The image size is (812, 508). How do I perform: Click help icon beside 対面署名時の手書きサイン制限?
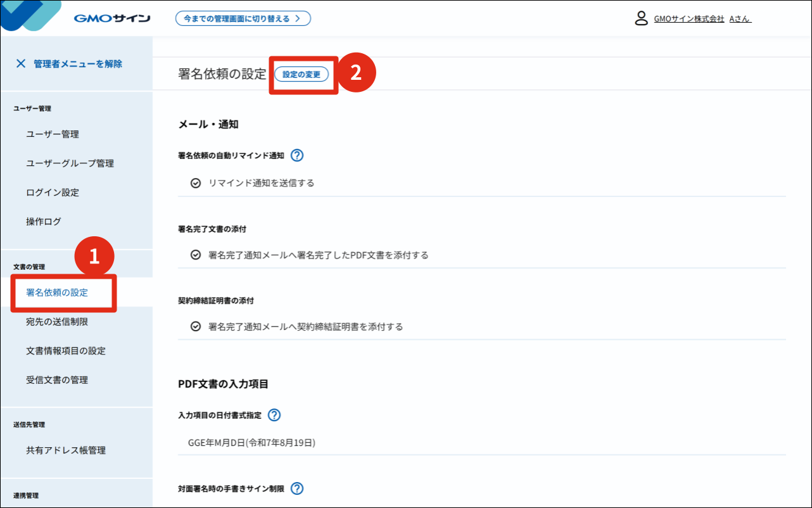point(297,489)
